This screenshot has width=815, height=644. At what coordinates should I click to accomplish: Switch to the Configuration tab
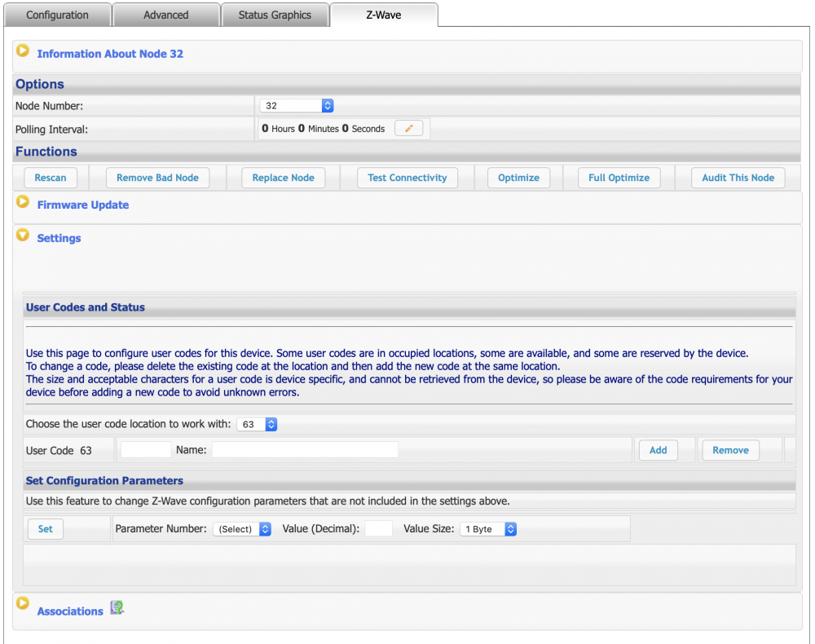[57, 15]
